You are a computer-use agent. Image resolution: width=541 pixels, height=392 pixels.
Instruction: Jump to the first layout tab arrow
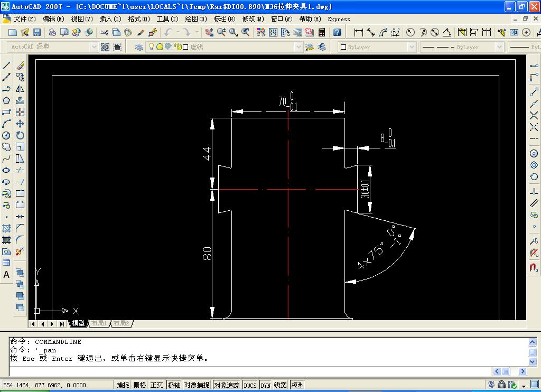pyautogui.click(x=32, y=324)
